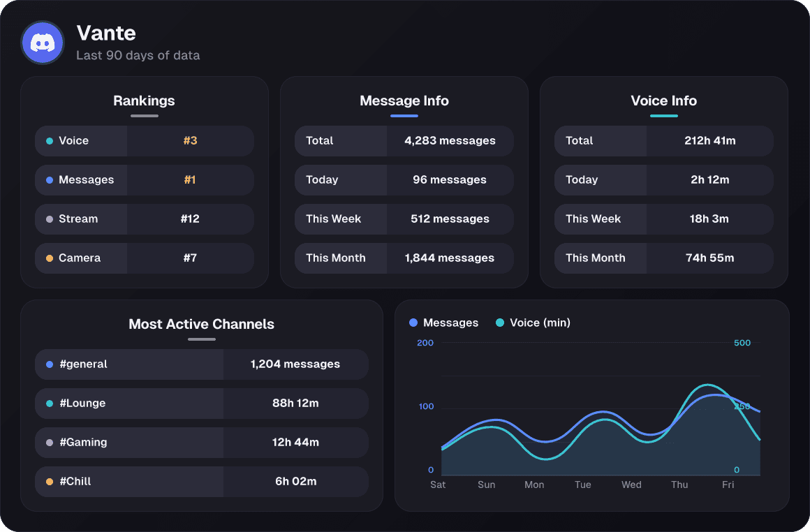810x532 pixels.
Task: Click the Discord logo avatar
Action: (x=43, y=43)
